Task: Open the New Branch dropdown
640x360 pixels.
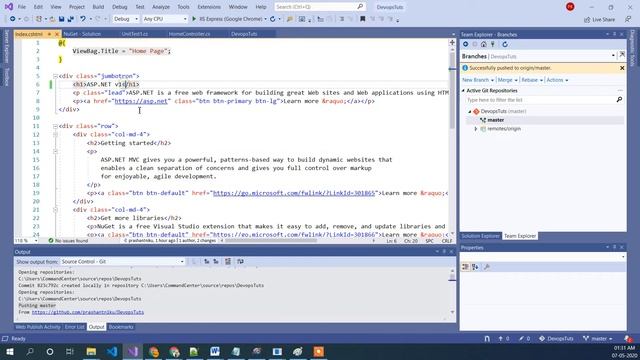Action: click(478, 80)
